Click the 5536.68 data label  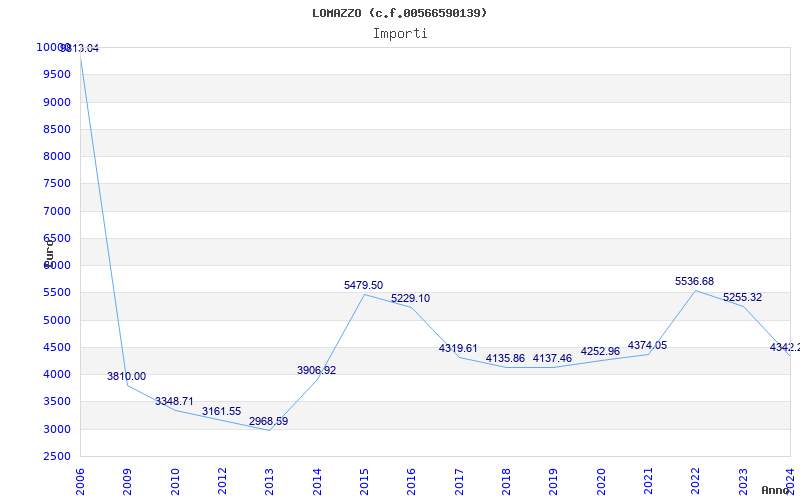[694, 281]
